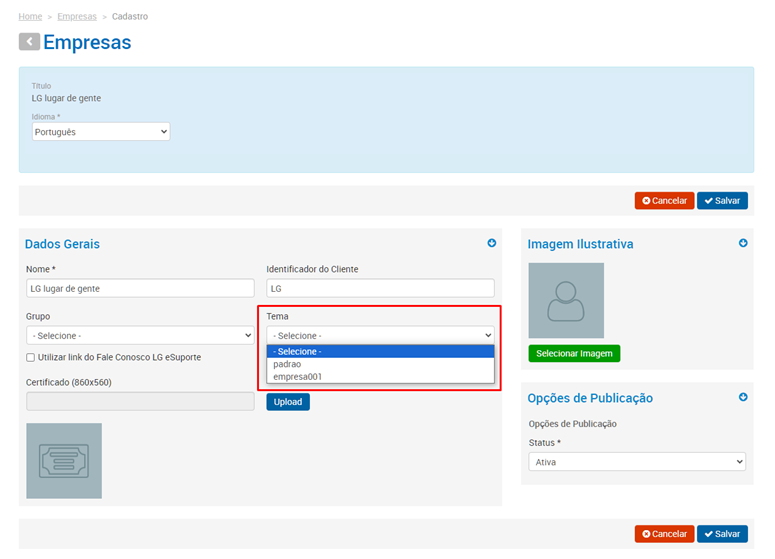Click the Upload button for certificate
Image resolution: width=775 pixels, height=559 pixels.
[x=288, y=402]
